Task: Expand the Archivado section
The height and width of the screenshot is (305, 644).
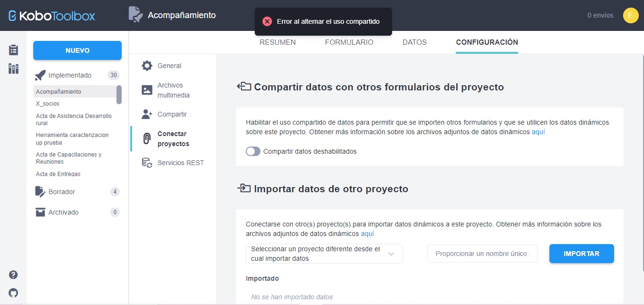Action: click(64, 212)
